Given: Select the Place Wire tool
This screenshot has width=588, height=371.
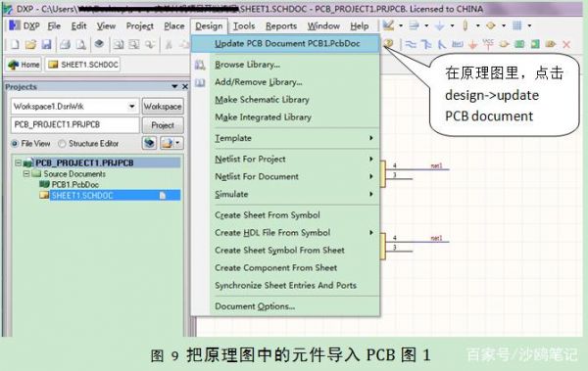Looking at the screenshot, I should click(411, 45).
